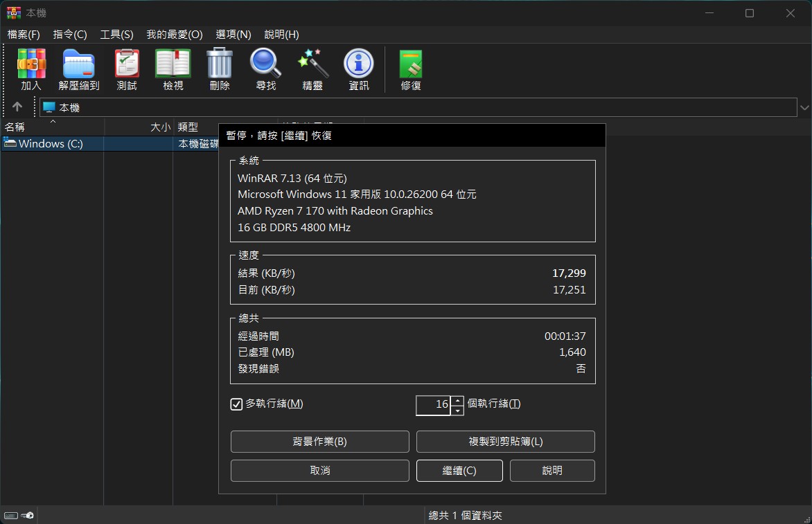Click the 複製到剪貼簿(L) button
The image size is (812, 524).
point(506,441)
